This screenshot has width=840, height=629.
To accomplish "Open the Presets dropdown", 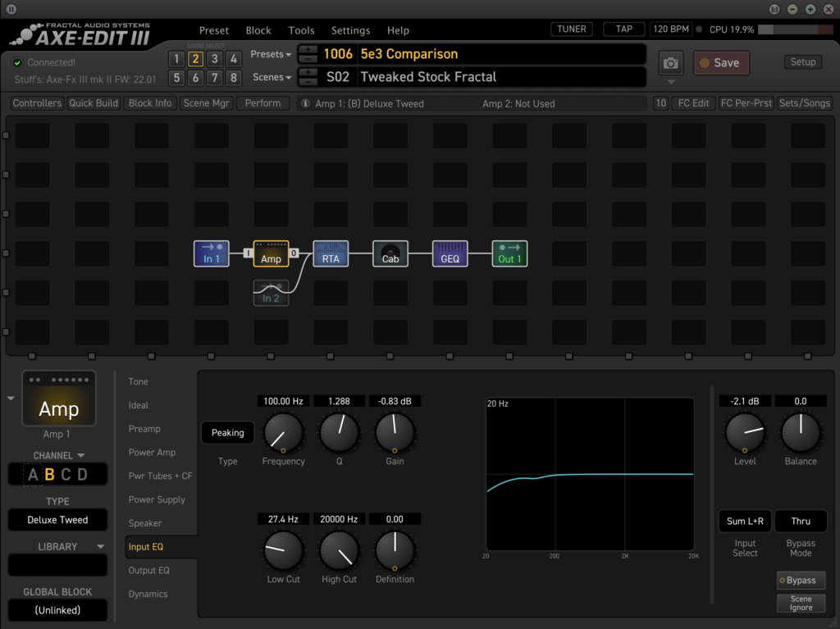I will (271, 54).
